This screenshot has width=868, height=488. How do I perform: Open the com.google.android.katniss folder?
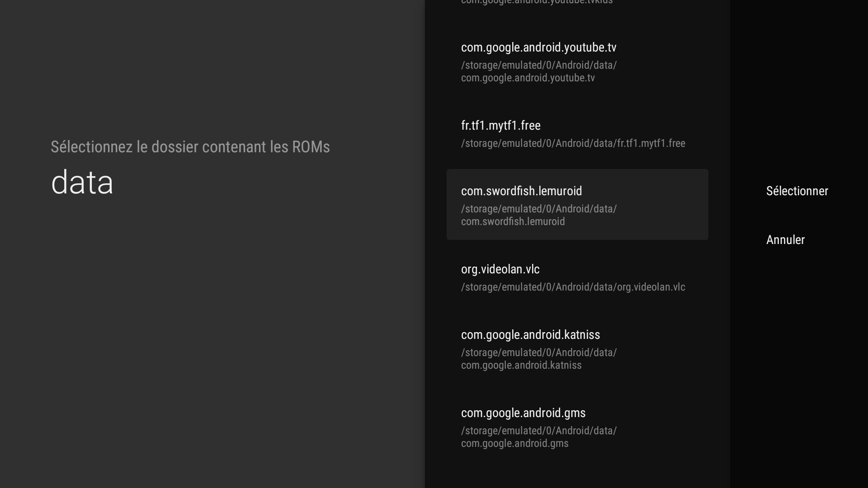(x=577, y=349)
